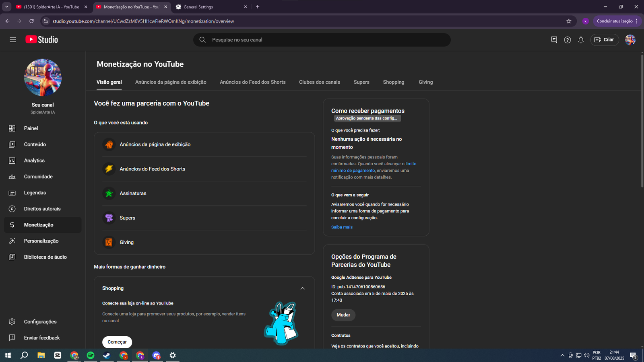Open Anúncios do Feed dos Shorts tab
This screenshot has width=644, height=362.
click(x=253, y=82)
